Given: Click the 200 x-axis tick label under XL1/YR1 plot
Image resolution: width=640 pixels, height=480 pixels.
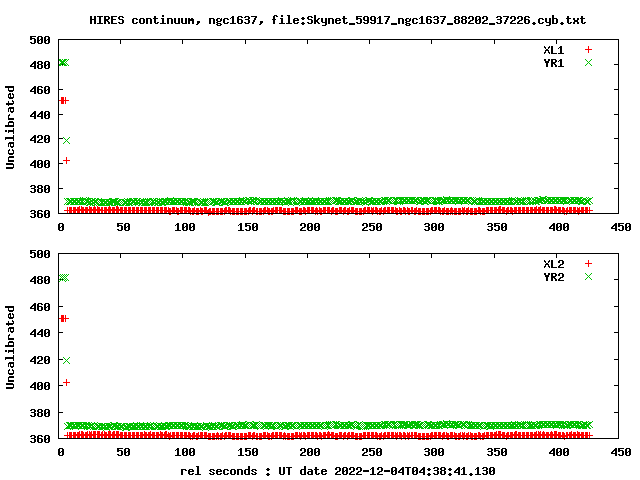Looking at the screenshot, I should point(310,227).
